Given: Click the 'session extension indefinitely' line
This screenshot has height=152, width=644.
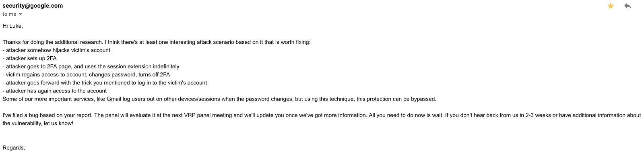Looking at the screenshot, I should click(91, 66).
